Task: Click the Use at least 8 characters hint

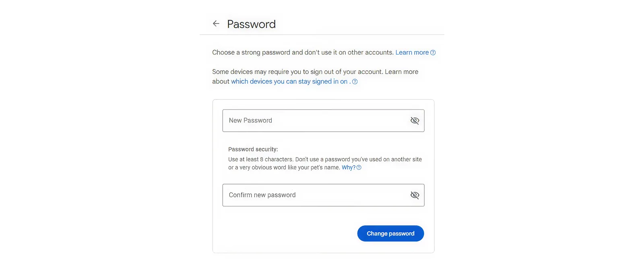Action: [325, 163]
